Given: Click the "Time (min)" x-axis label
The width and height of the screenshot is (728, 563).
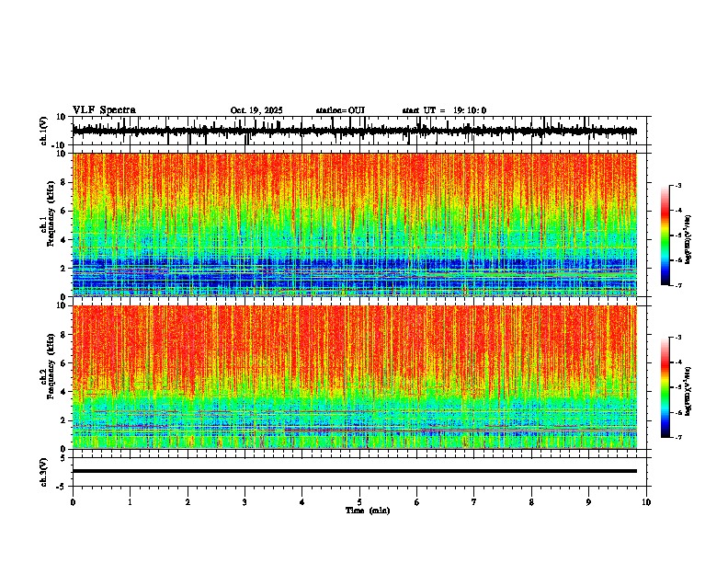Looking at the screenshot, I should [368, 511].
